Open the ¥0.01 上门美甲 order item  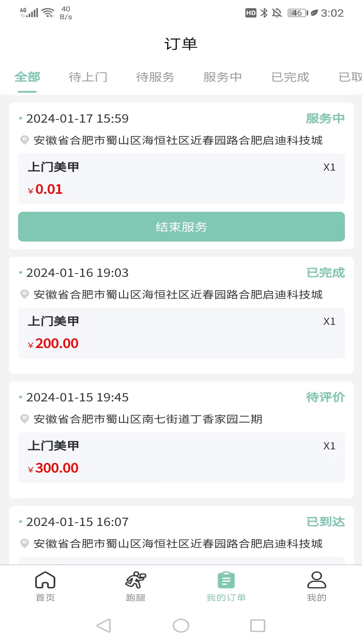pos(181,178)
